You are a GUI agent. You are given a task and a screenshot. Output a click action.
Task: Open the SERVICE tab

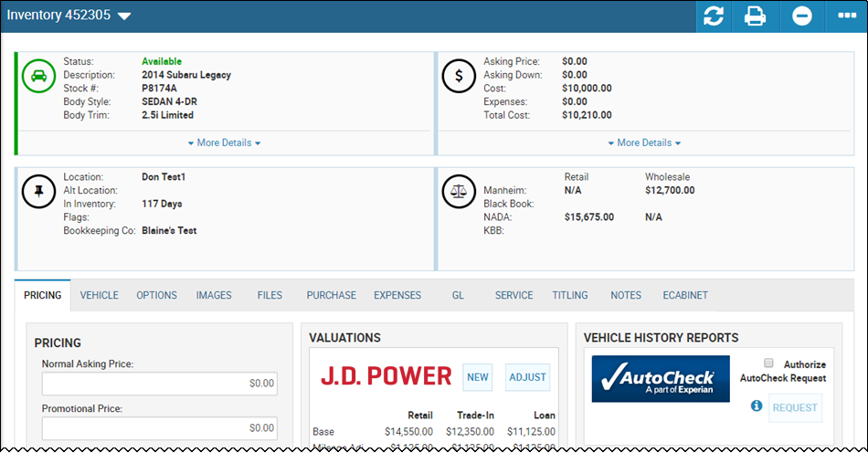pyautogui.click(x=514, y=295)
